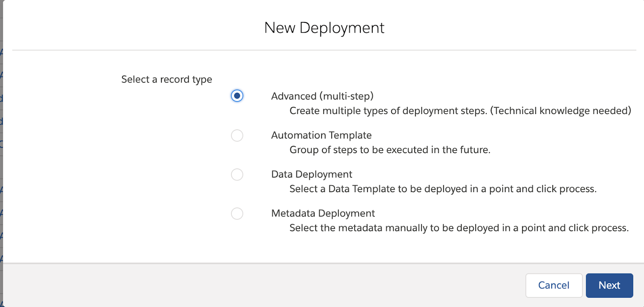Choose the Automation Template radio button
Screen dimensions: 644x307
click(x=237, y=135)
